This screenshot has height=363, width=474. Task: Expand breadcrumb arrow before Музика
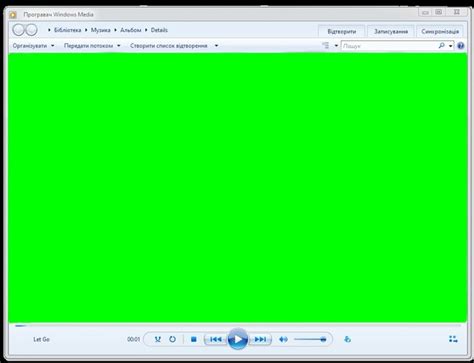[x=86, y=30]
